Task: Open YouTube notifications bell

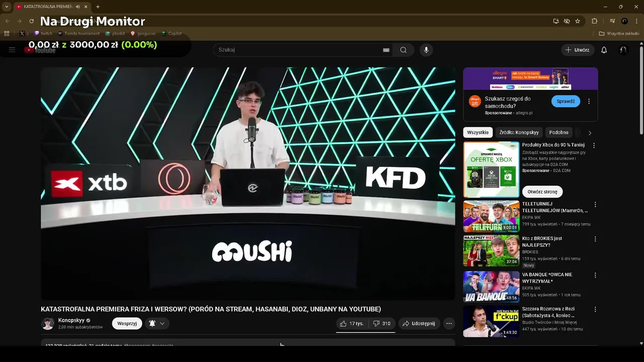Action: pos(604,50)
